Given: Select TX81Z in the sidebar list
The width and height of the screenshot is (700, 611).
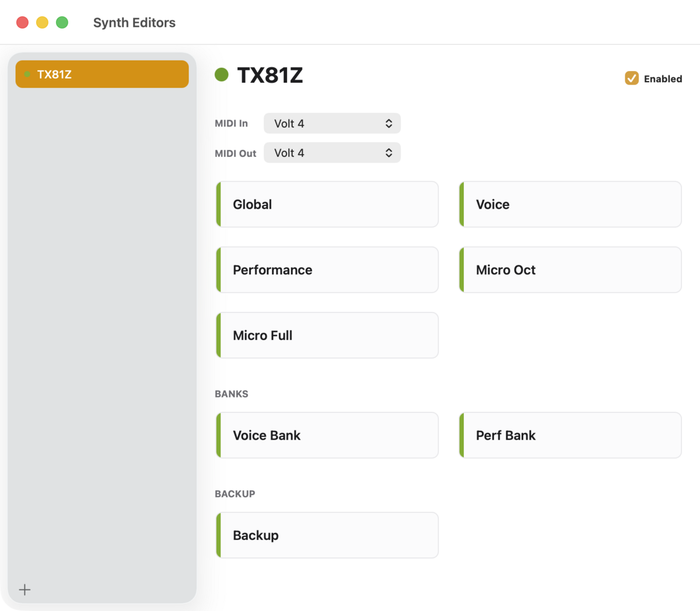Looking at the screenshot, I should [x=102, y=74].
